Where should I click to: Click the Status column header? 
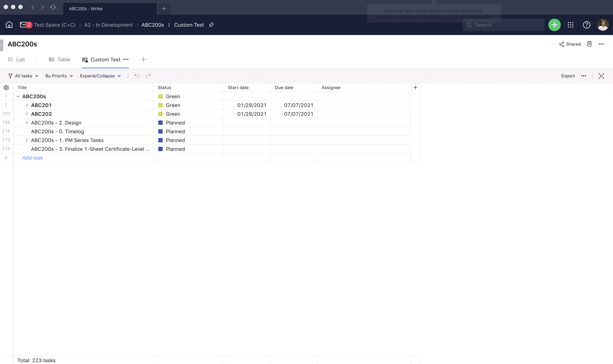189,88
